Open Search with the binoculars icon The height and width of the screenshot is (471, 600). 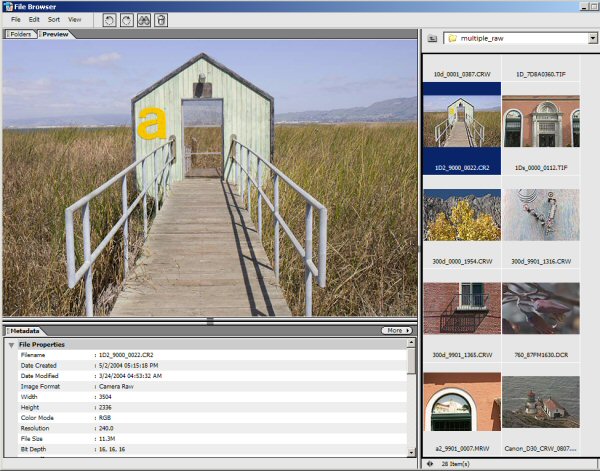(x=144, y=20)
